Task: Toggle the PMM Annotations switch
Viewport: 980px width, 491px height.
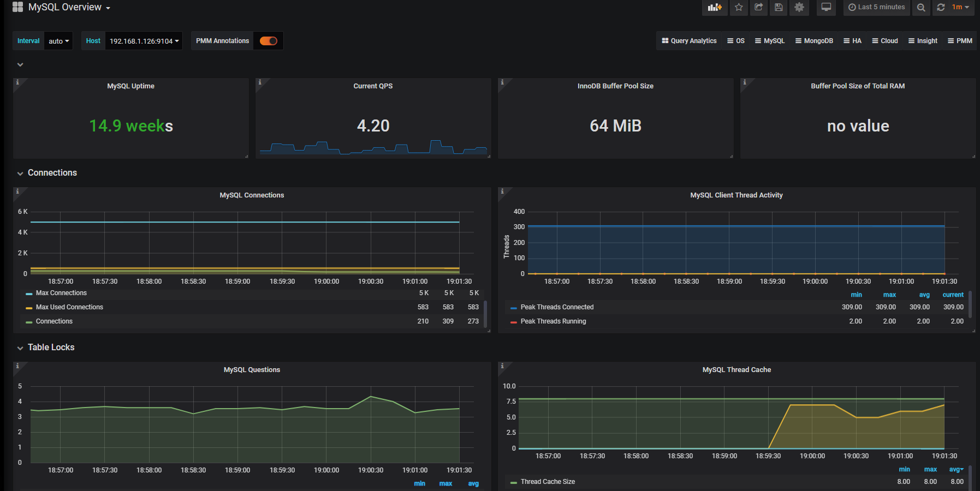Action: (x=268, y=41)
